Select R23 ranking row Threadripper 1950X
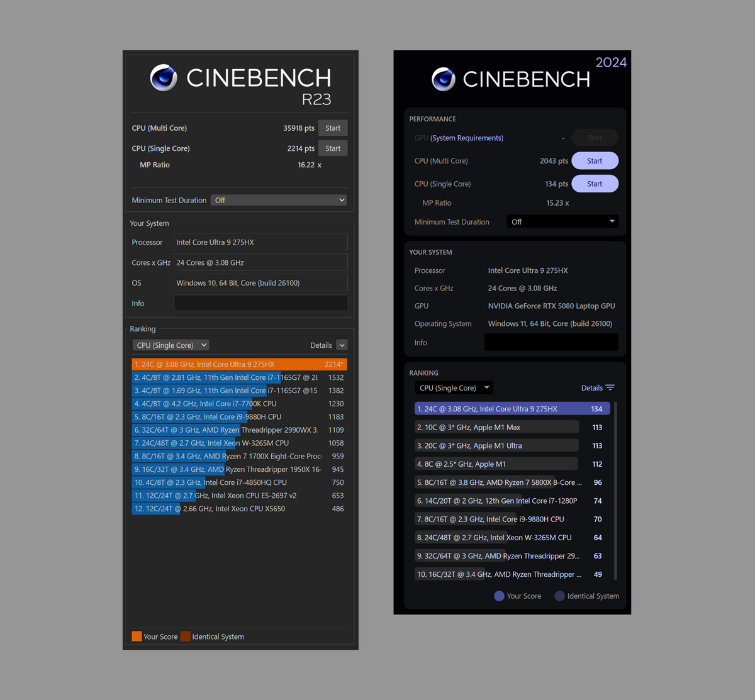Viewport: 755px width, 700px height. pos(239,469)
